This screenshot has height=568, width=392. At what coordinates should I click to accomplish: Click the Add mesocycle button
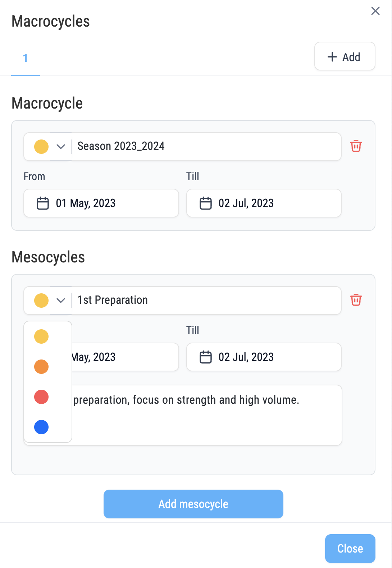[x=193, y=504]
